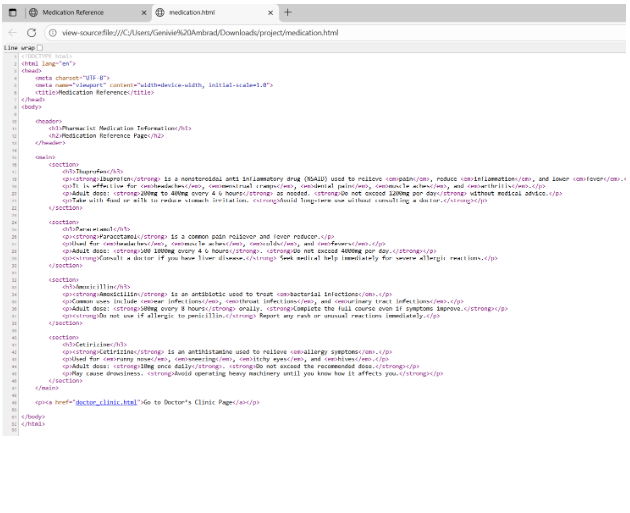
Task: Enable the Line wrap checkbox
Action: pyautogui.click(x=40, y=48)
